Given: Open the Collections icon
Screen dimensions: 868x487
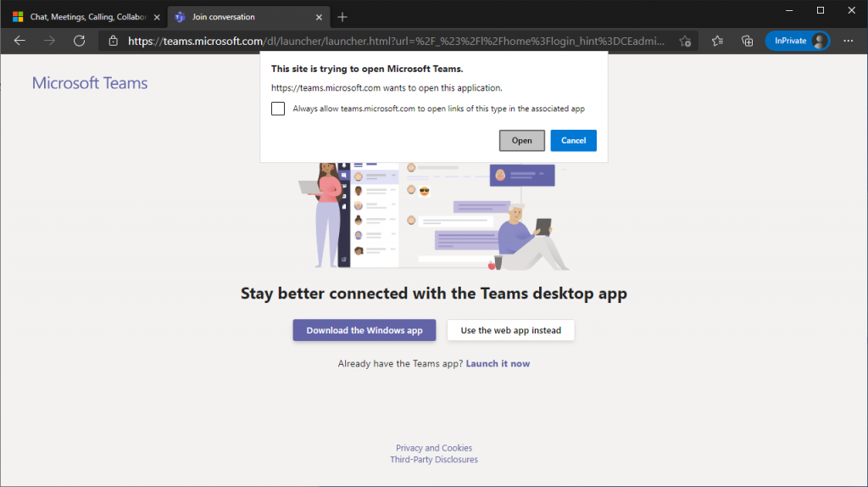Looking at the screenshot, I should [x=748, y=41].
